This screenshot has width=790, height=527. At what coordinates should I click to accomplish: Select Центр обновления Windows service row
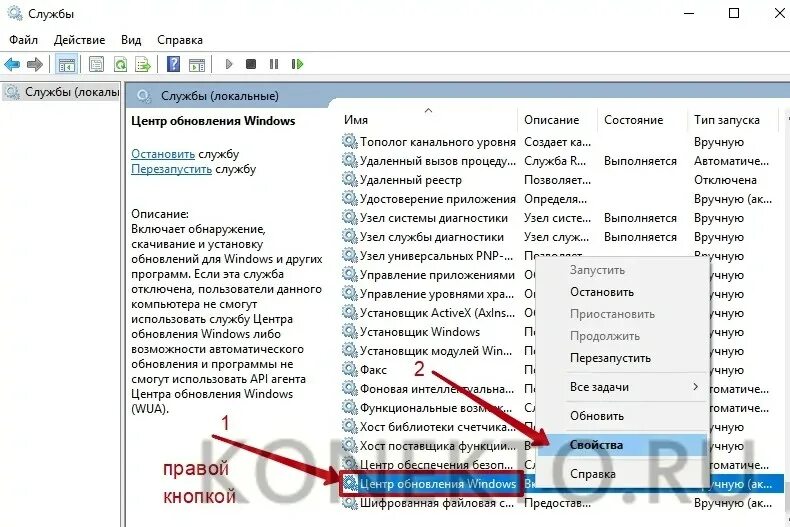pos(437,484)
